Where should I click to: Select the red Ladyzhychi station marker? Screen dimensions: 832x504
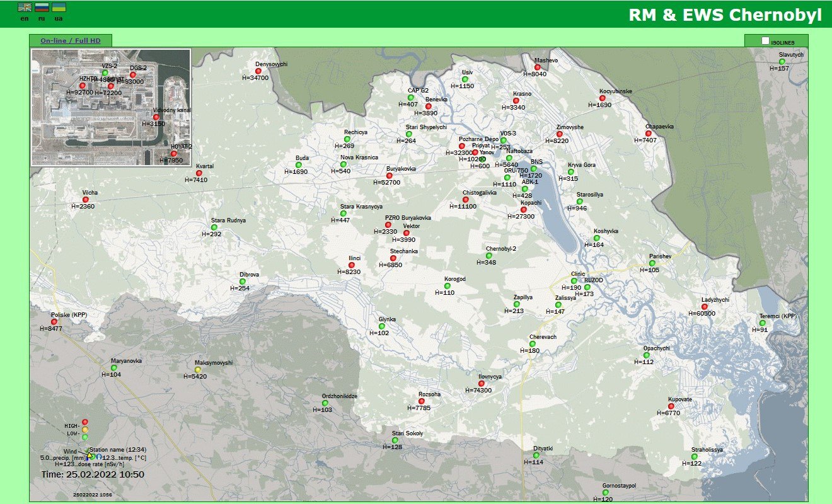(x=705, y=307)
